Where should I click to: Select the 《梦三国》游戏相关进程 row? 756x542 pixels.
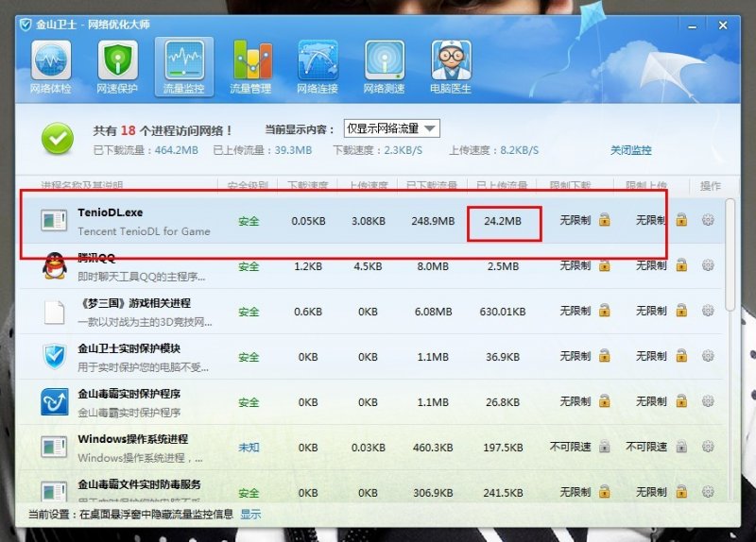pyautogui.click(x=370, y=312)
